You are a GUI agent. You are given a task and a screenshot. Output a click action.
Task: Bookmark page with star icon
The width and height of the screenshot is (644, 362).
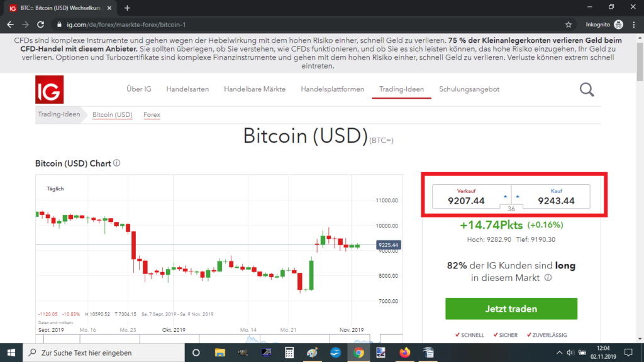point(569,25)
